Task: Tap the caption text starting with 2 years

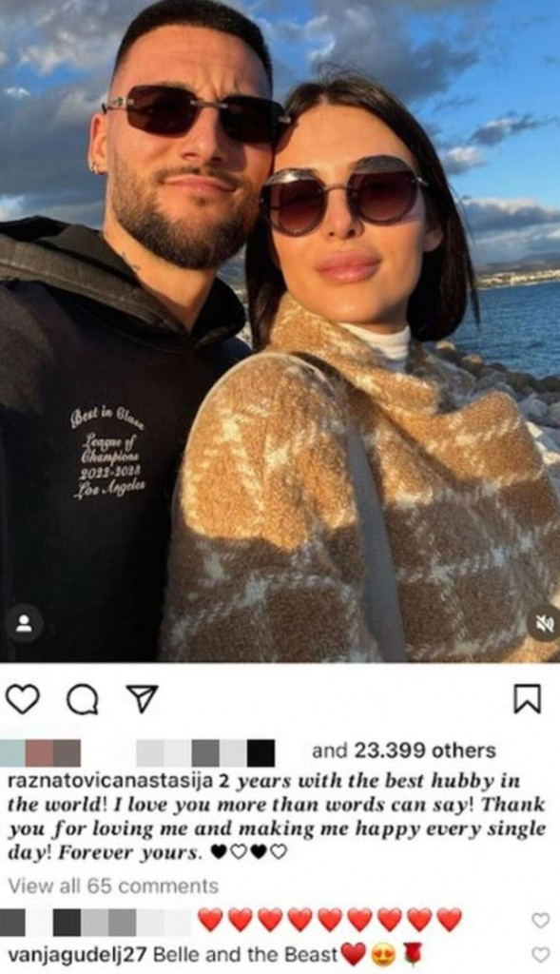Action: (x=277, y=816)
